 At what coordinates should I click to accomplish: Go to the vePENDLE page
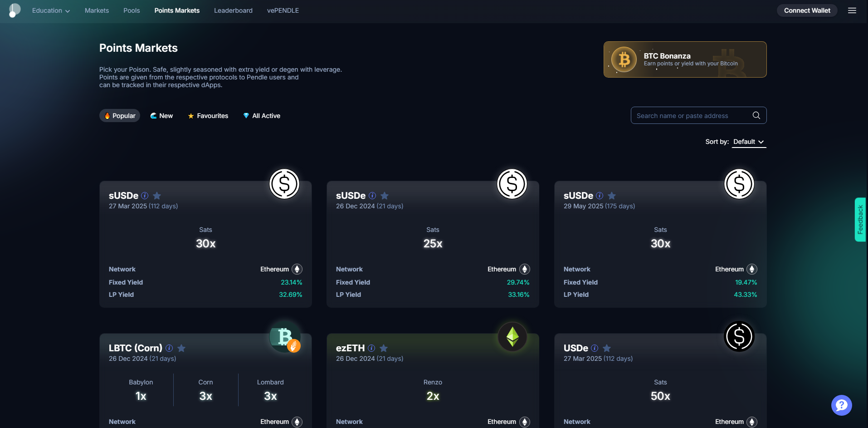tap(283, 10)
